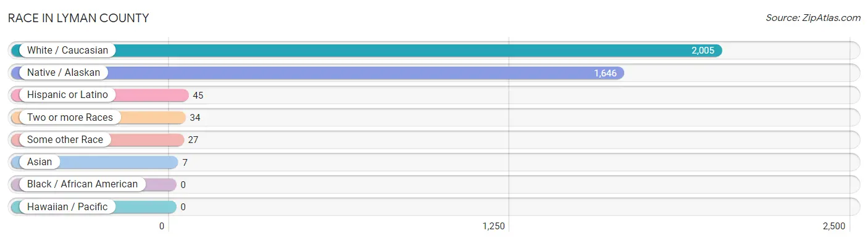This screenshot has width=868, height=241.
Task: Click the purple Native / Alaskan bar
Action: (x=318, y=73)
